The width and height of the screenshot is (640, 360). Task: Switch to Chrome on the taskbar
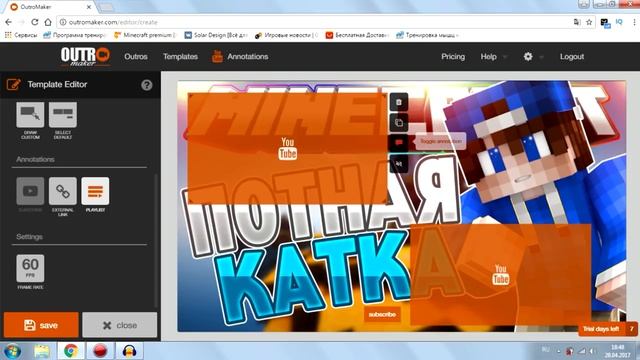(x=71, y=351)
